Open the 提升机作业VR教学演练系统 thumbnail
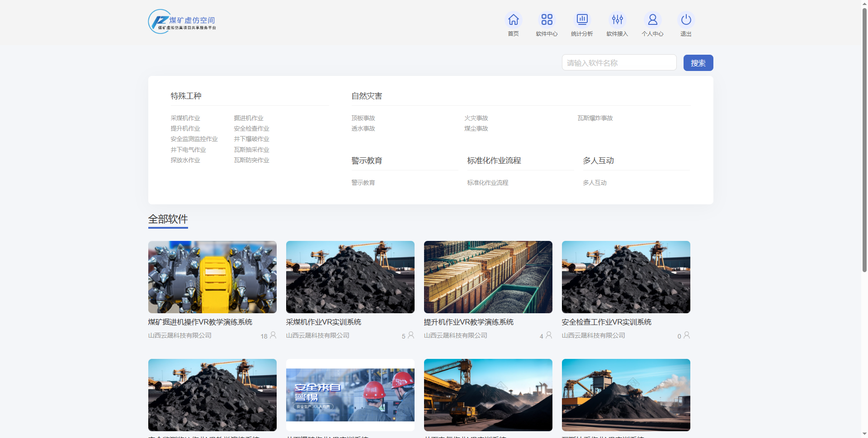This screenshot has width=868, height=438. (x=488, y=277)
